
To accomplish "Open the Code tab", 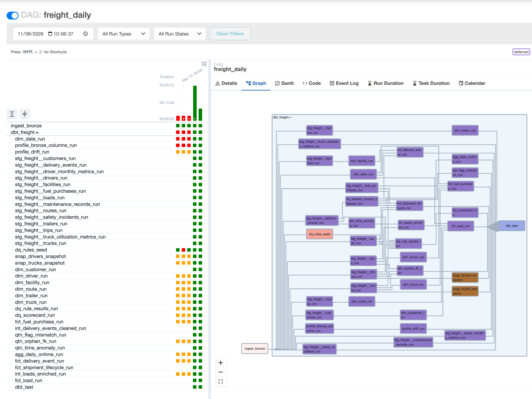I will click(311, 83).
